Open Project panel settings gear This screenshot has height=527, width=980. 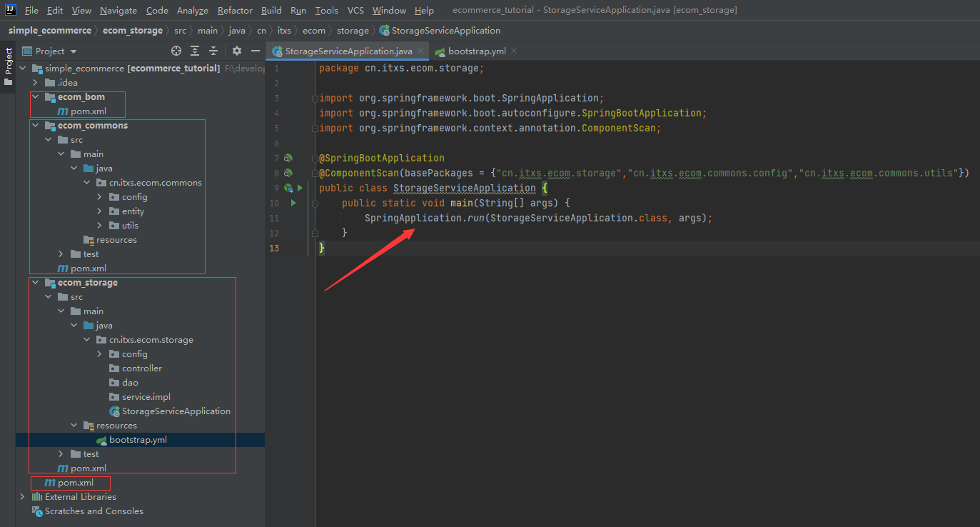pyautogui.click(x=237, y=51)
